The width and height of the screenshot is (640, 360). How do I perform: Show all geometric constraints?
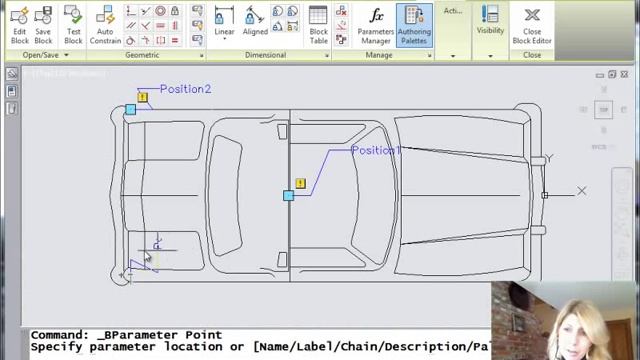198,25
